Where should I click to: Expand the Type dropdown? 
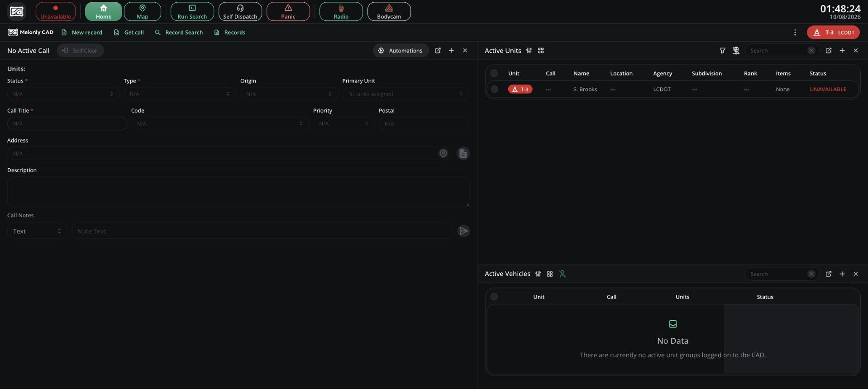pos(180,94)
